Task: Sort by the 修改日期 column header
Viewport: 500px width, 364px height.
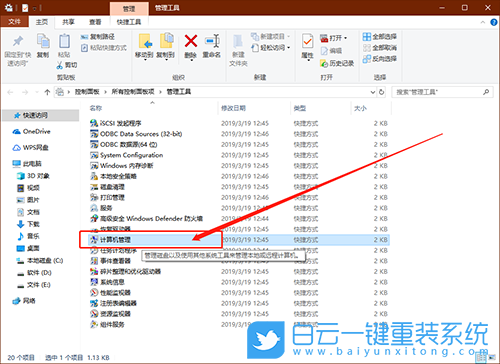Action: coord(233,108)
